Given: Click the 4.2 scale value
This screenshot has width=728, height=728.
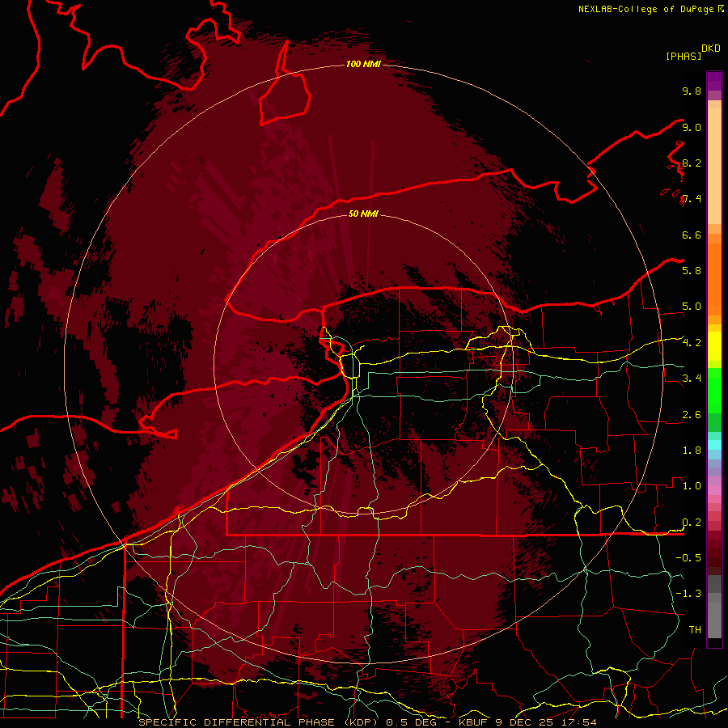Looking at the screenshot, I should click(x=692, y=343).
